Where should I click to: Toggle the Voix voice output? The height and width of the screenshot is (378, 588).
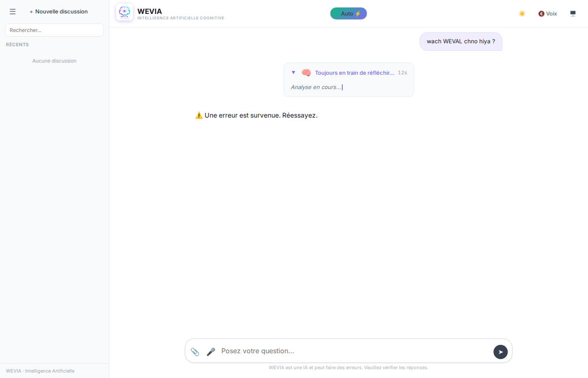coord(548,14)
